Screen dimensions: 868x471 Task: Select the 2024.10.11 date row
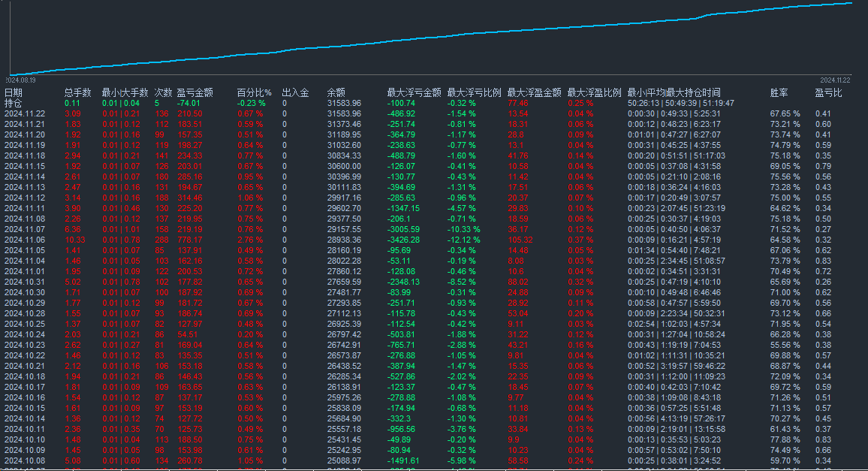coord(25,430)
